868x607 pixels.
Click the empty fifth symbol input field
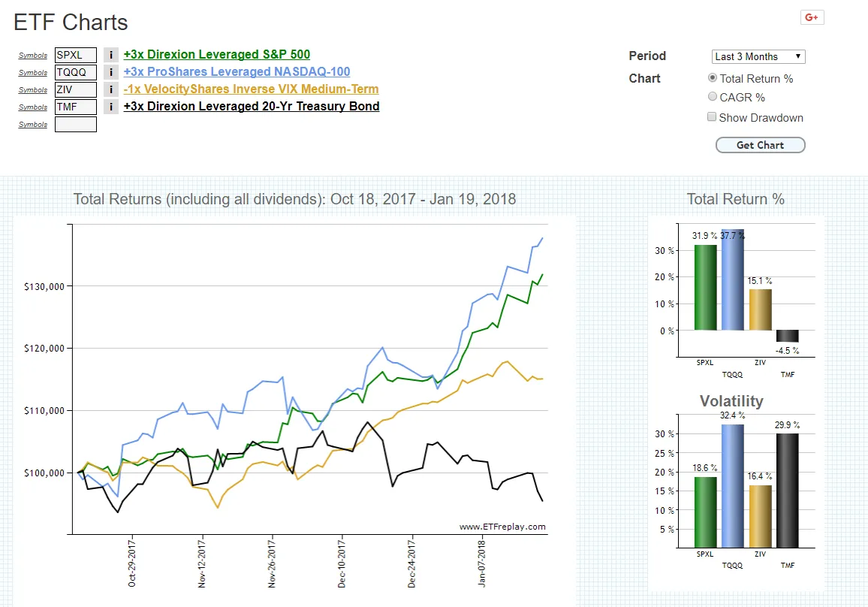[x=76, y=124]
